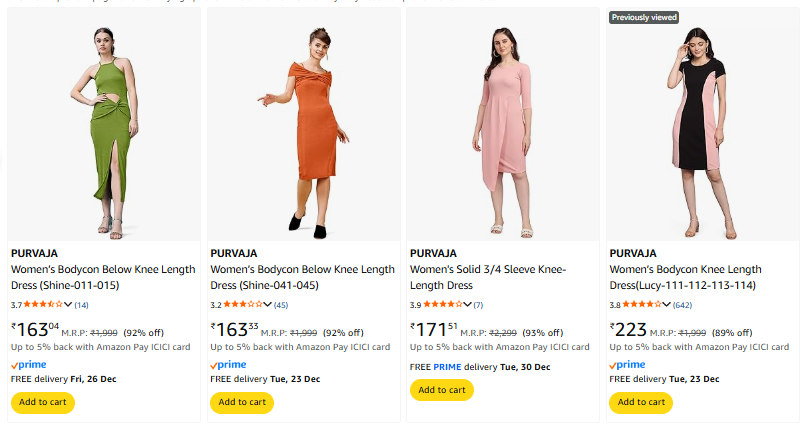This screenshot has width=804, height=428.
Task: Expand rating popover arrow for orange Shine-041-045 dress
Action: pyautogui.click(x=268, y=304)
